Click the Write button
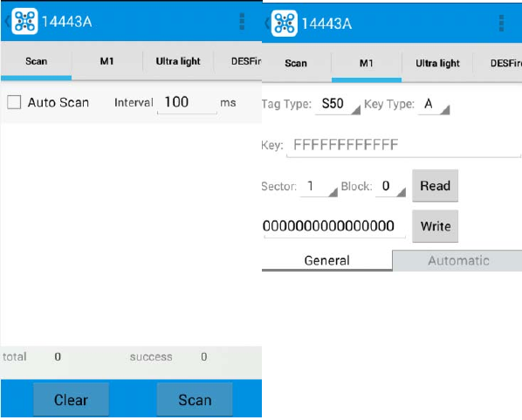Screen dimensions: 522x420 point(435,226)
